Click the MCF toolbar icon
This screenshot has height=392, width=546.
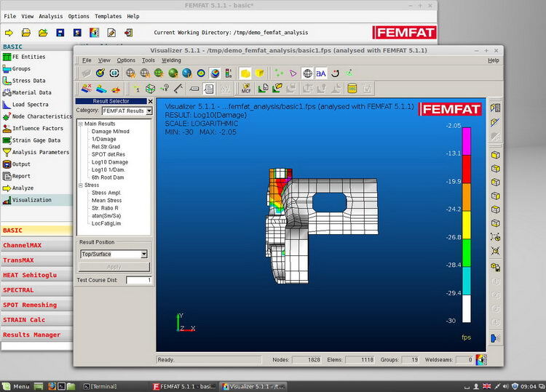(246, 89)
